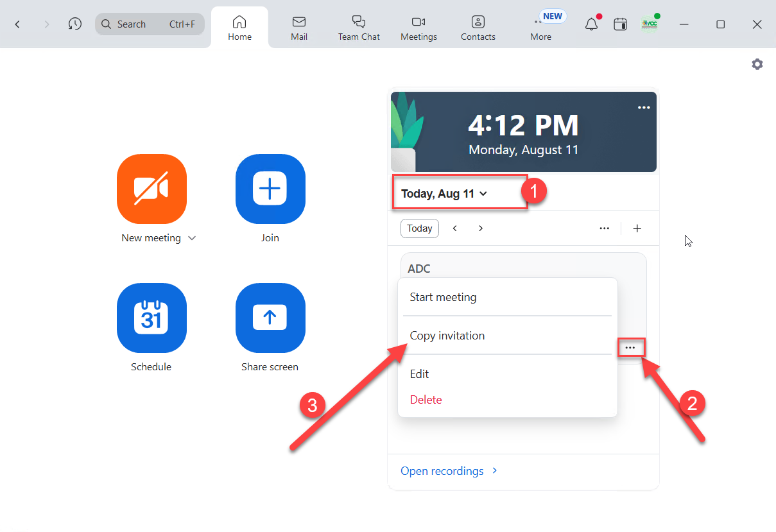Choose Start meeting in the context menu
The width and height of the screenshot is (776, 532).
tap(443, 297)
